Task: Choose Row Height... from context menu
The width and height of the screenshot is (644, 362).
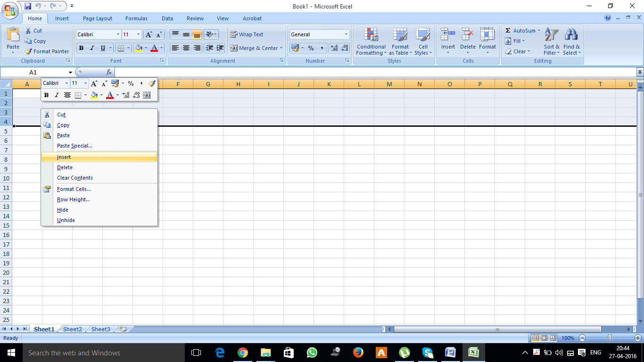Action: pos(99,199)
